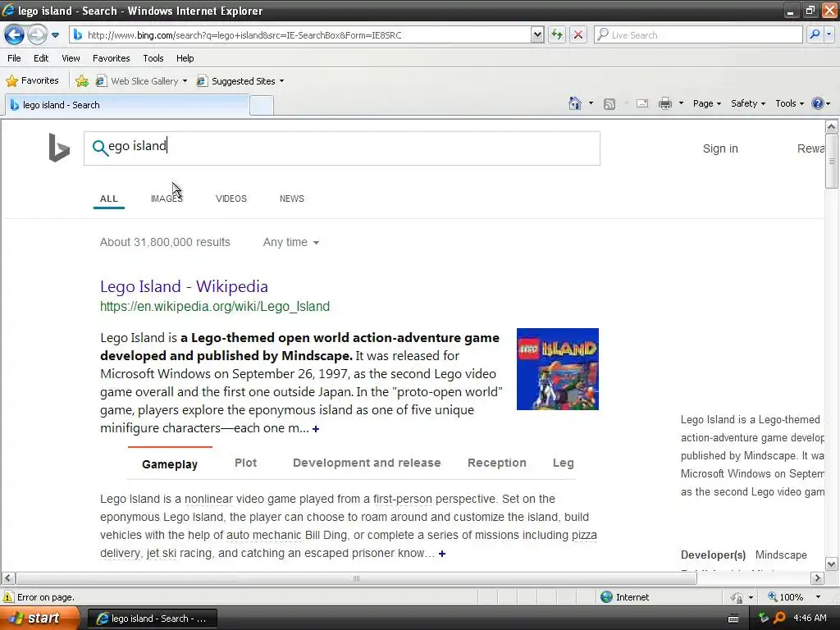Open Suggested Sites dropdown

[240, 81]
